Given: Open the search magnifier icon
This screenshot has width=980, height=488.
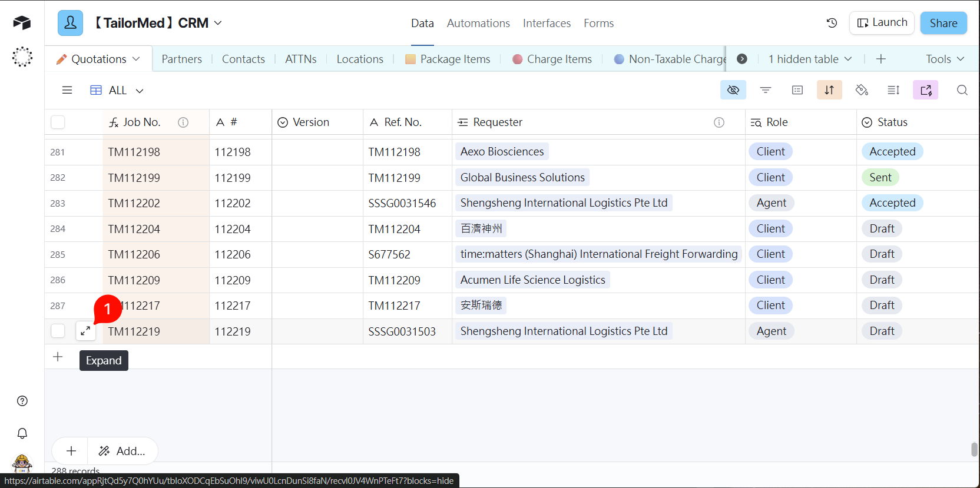Looking at the screenshot, I should [962, 90].
